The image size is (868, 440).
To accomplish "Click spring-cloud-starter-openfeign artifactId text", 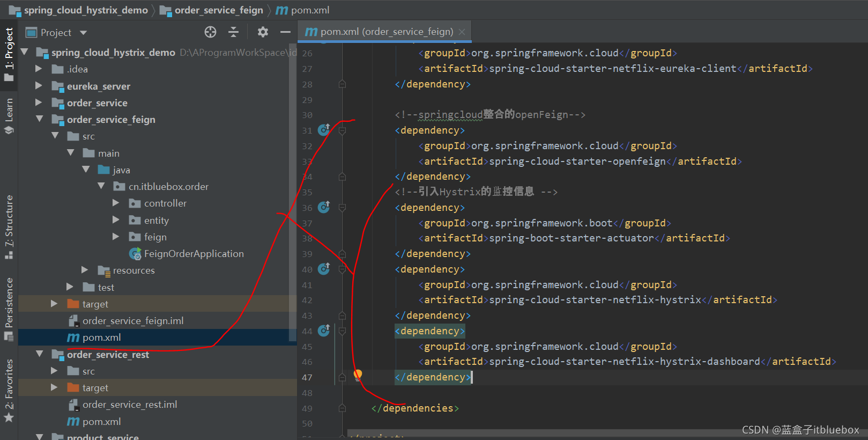I will coord(577,162).
